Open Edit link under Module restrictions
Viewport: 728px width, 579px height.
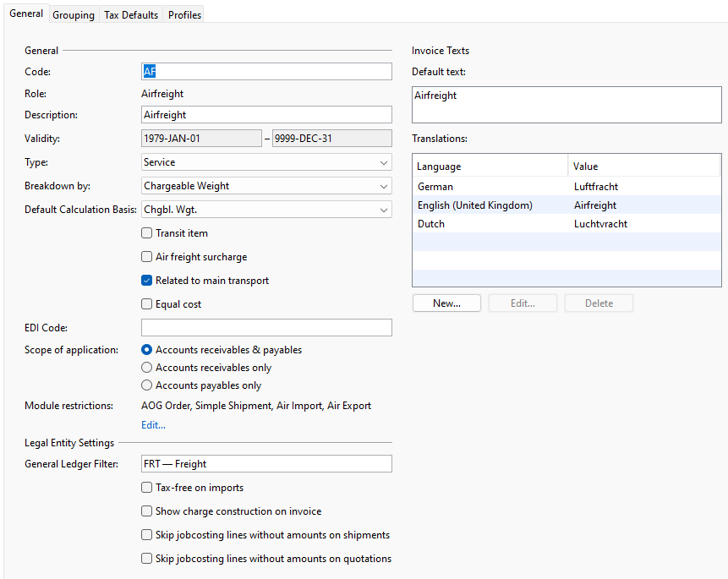pos(153,424)
